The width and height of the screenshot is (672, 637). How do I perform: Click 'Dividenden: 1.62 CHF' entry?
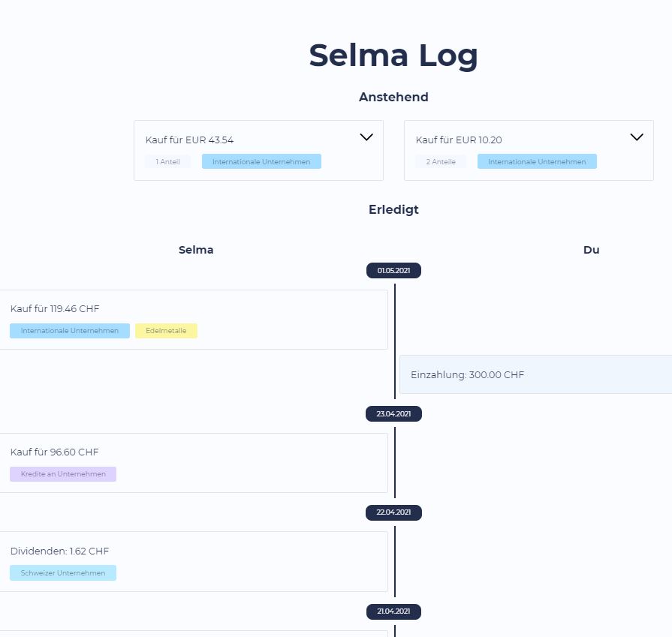click(x=194, y=562)
